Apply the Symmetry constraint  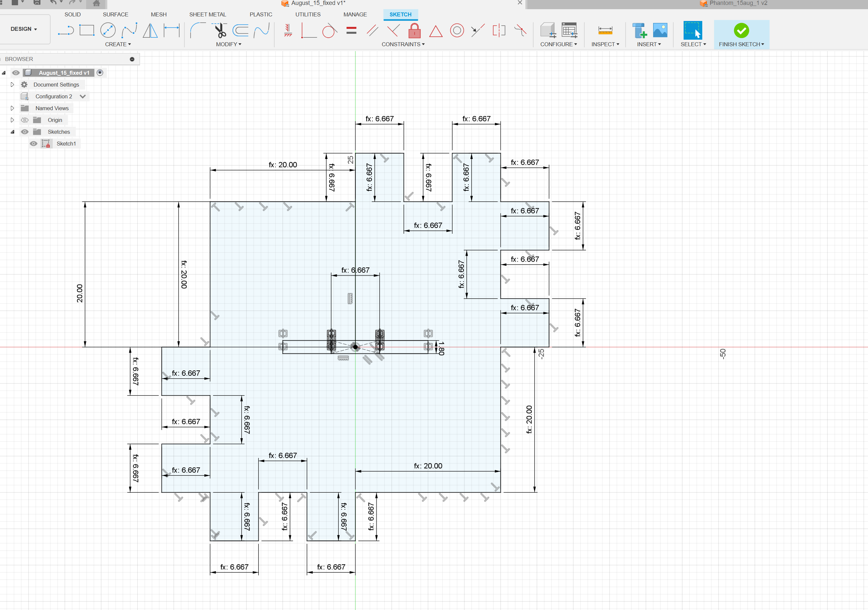(x=499, y=30)
